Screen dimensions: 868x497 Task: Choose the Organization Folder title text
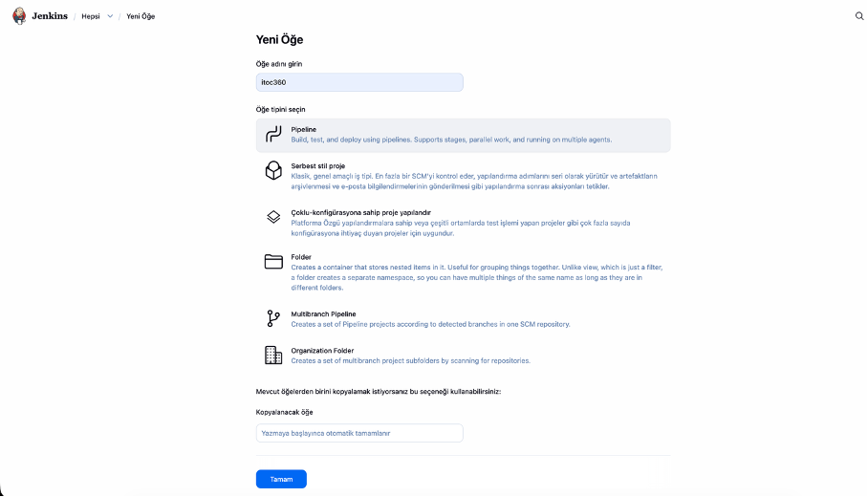click(322, 351)
